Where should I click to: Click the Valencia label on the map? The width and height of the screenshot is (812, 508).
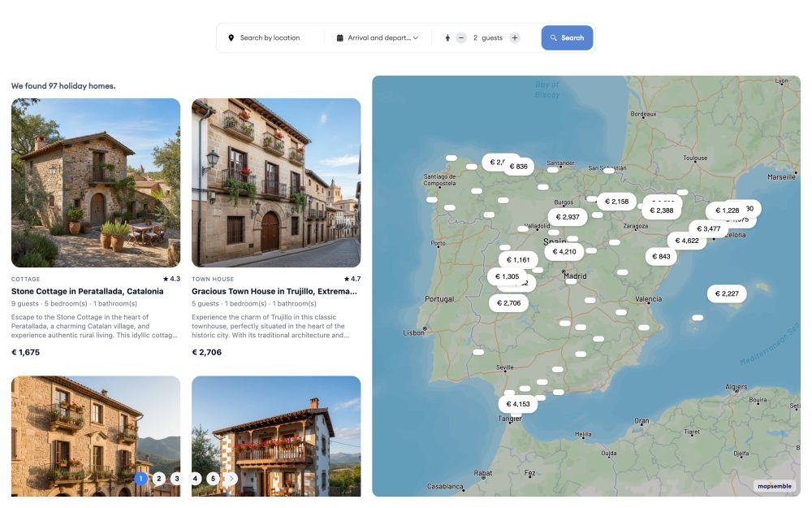pos(648,298)
